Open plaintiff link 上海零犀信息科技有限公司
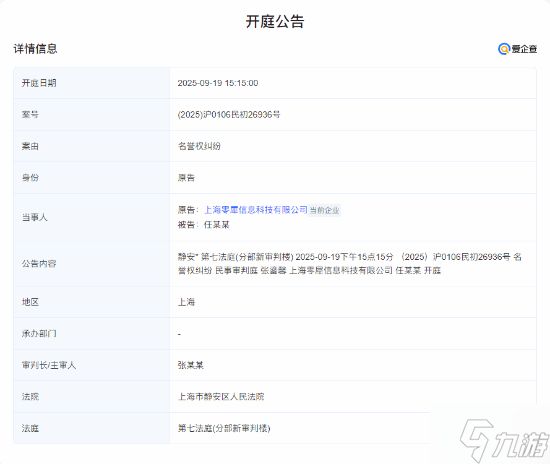This screenshot has width=550, height=464. pyautogui.click(x=256, y=210)
